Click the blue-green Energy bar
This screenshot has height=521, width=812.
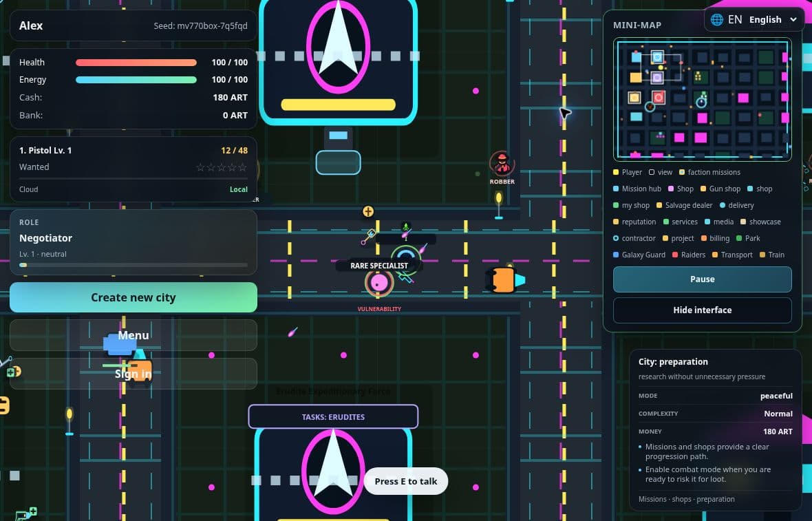(x=136, y=80)
